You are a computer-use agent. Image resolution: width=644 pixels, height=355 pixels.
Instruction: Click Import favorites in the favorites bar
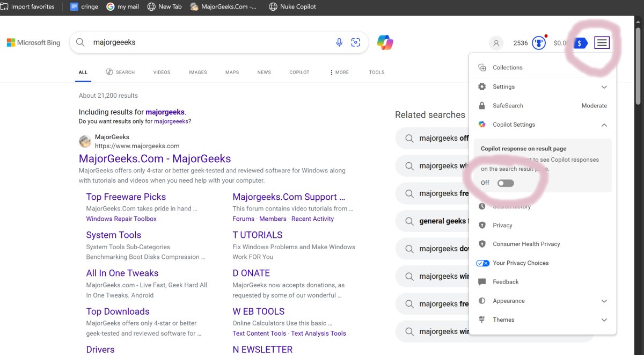coord(27,6)
